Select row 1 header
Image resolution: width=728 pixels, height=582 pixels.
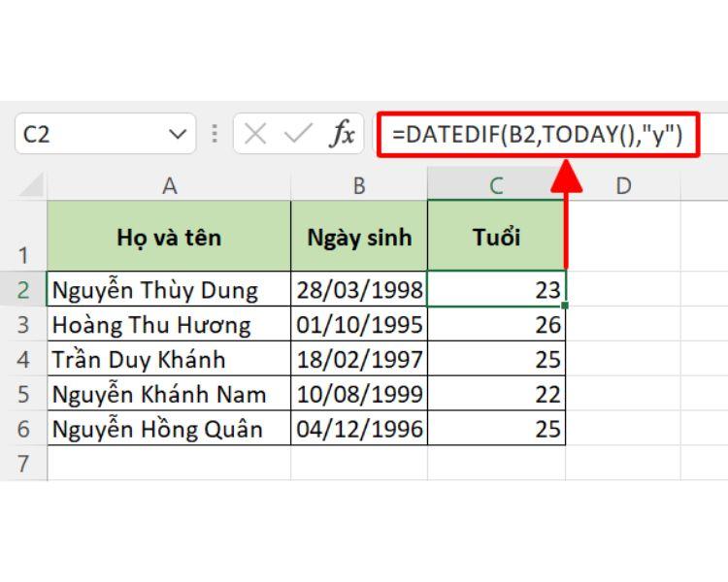click(x=23, y=237)
